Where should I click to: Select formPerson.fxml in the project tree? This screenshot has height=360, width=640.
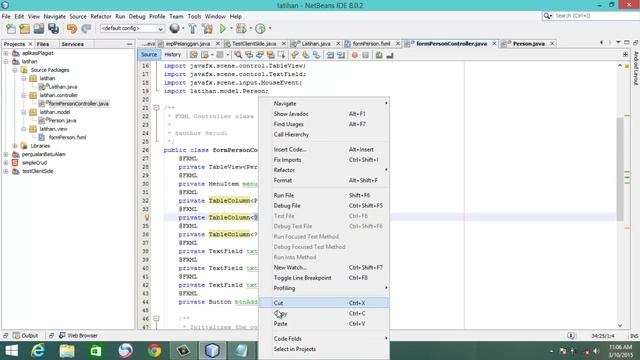click(67, 137)
